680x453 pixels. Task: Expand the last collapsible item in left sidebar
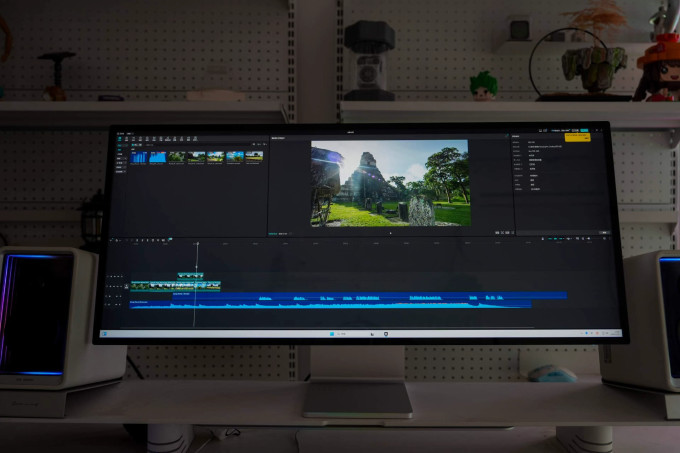120,172
